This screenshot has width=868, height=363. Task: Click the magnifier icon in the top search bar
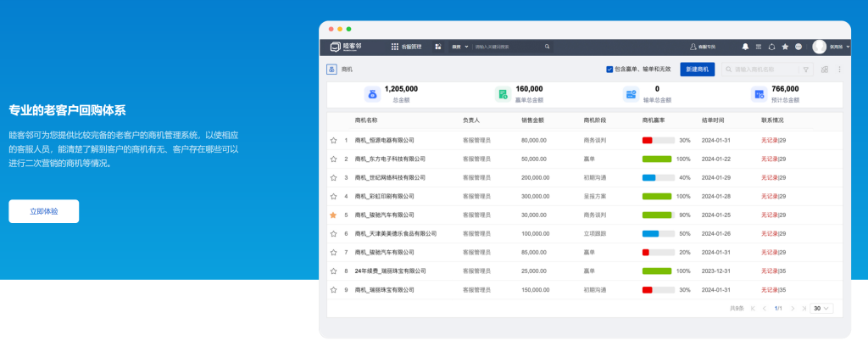(x=547, y=47)
